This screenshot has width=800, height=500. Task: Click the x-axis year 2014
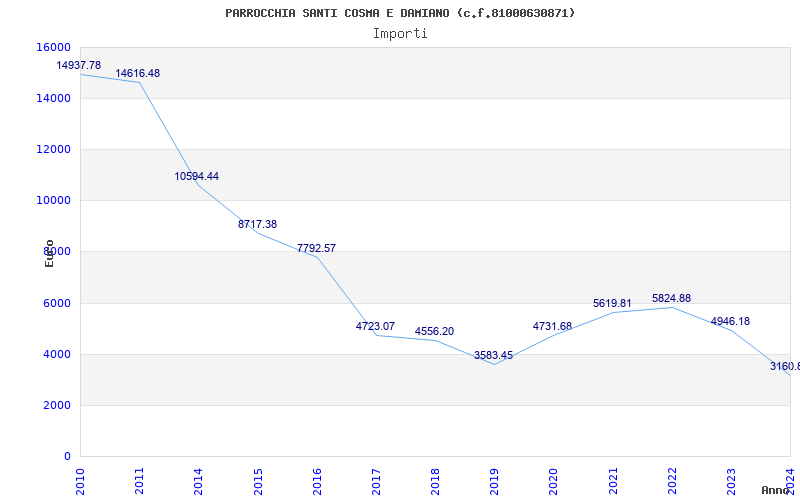198,482
